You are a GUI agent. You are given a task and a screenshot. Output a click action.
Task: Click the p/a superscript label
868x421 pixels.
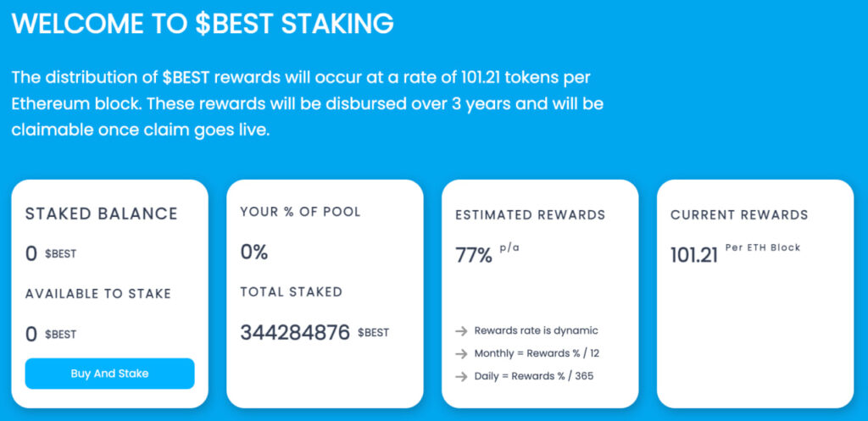click(x=510, y=248)
